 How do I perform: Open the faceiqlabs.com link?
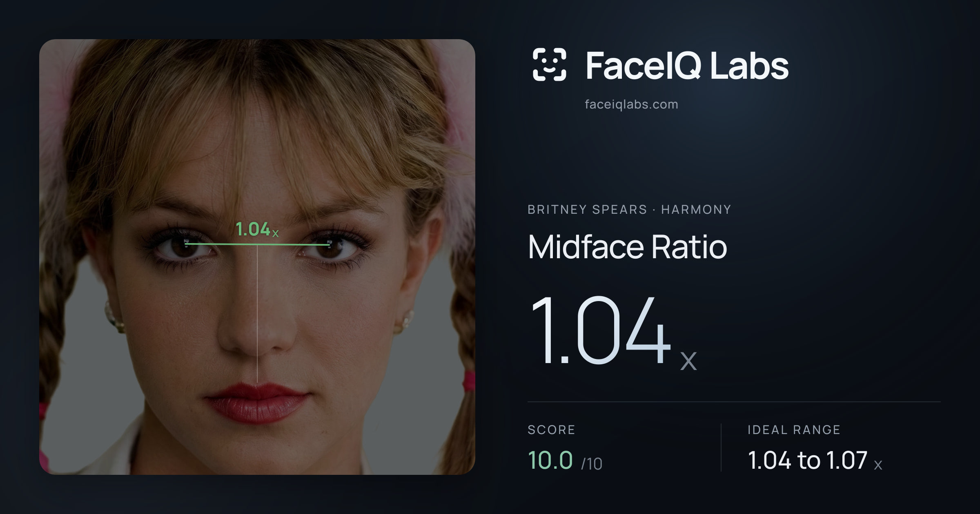point(631,104)
